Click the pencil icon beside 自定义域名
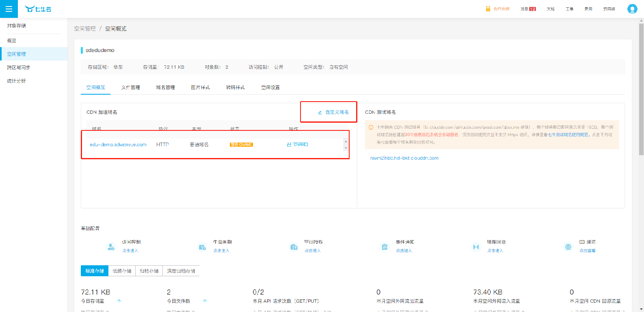Viewport: 644px width, 312px height. point(320,113)
